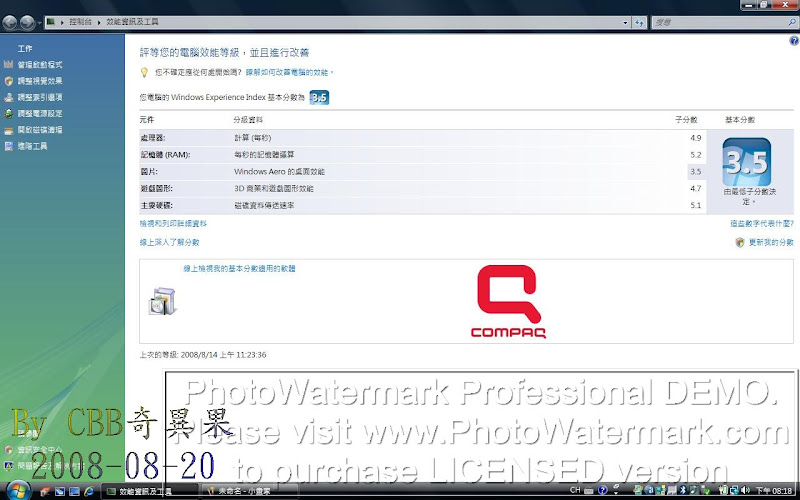This screenshot has height=500, width=800.
Task: Click the 4.7 gaming graphics subscore
Action: point(695,188)
